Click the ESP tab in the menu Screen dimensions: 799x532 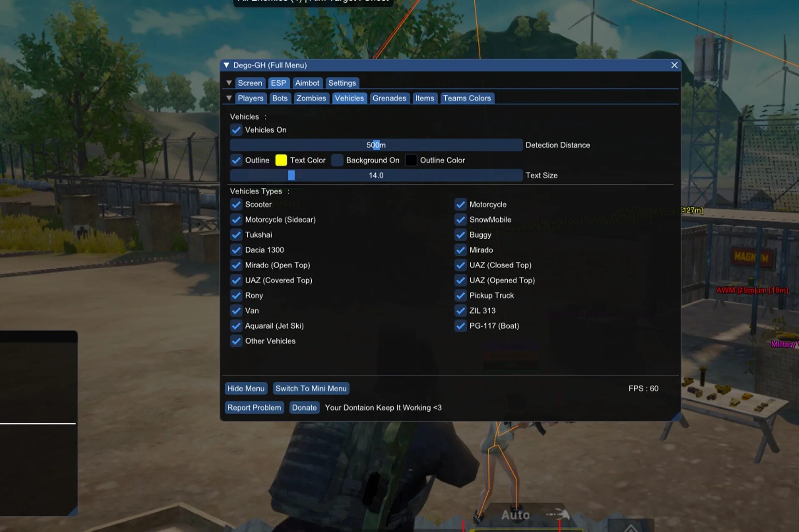point(278,82)
